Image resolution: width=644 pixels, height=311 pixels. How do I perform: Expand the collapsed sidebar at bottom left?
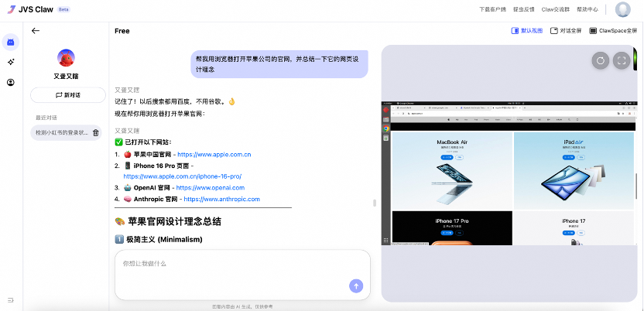[x=11, y=299]
